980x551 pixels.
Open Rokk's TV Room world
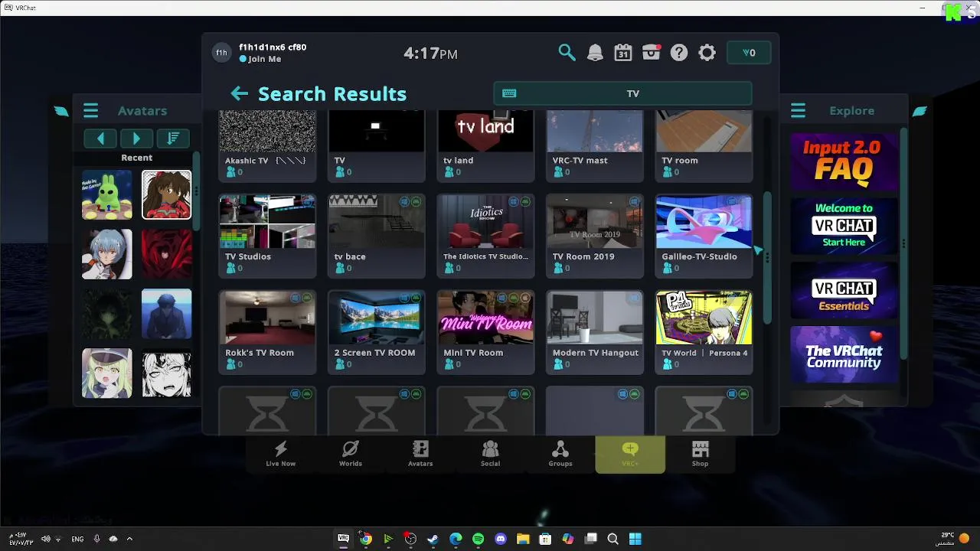point(267,332)
